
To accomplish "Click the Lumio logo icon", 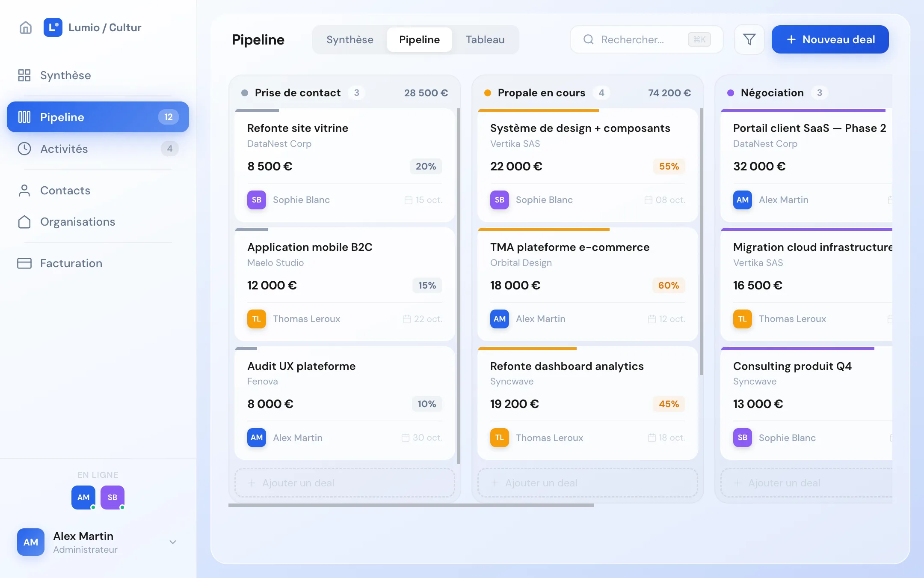I will click(53, 27).
